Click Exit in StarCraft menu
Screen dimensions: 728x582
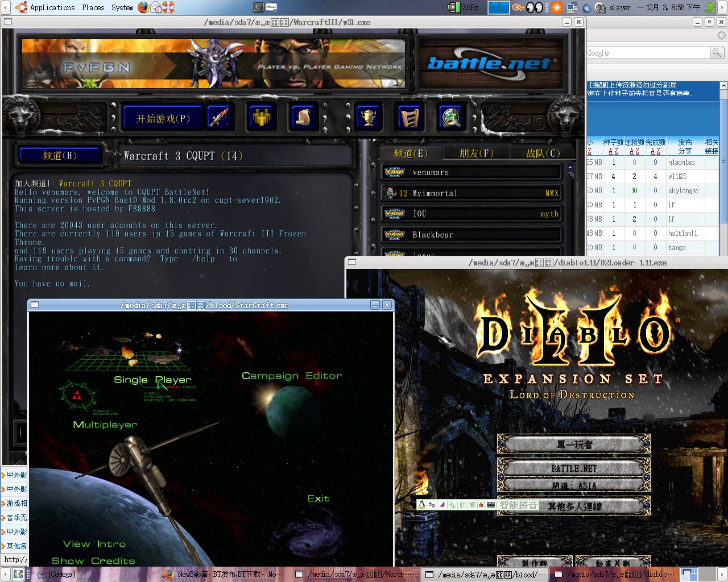318,498
